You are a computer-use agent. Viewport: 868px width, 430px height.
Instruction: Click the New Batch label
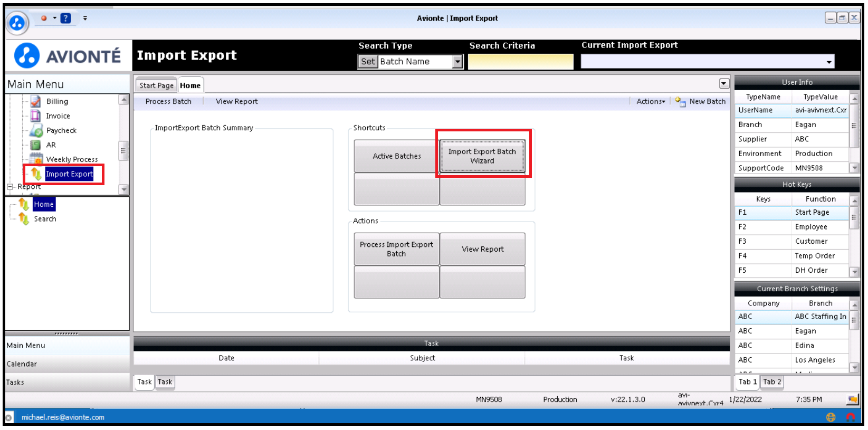tap(707, 101)
